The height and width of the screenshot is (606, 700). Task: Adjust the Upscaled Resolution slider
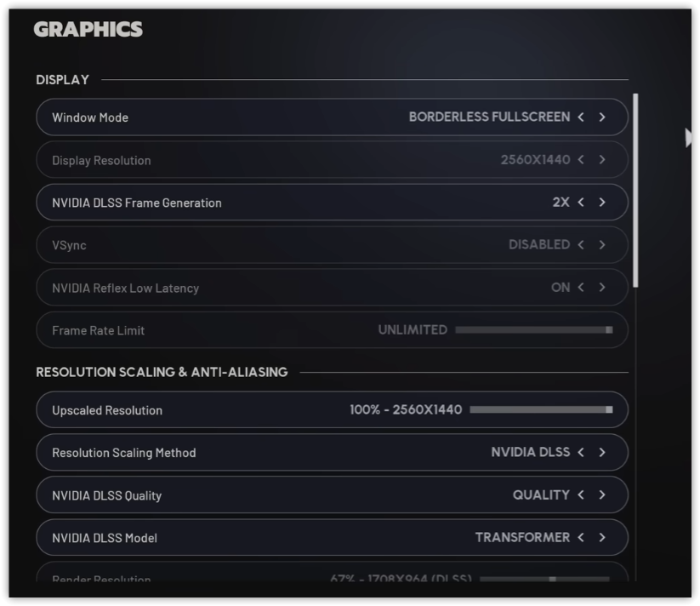click(609, 409)
